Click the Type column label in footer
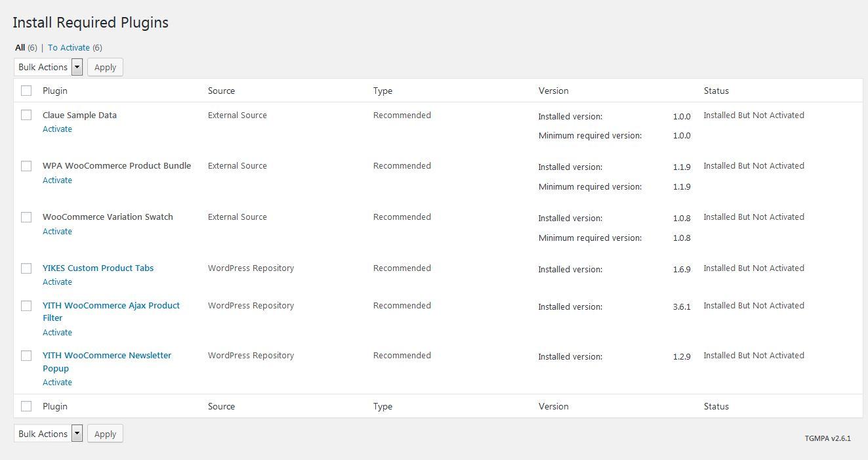This screenshot has width=868, height=460. click(x=382, y=406)
